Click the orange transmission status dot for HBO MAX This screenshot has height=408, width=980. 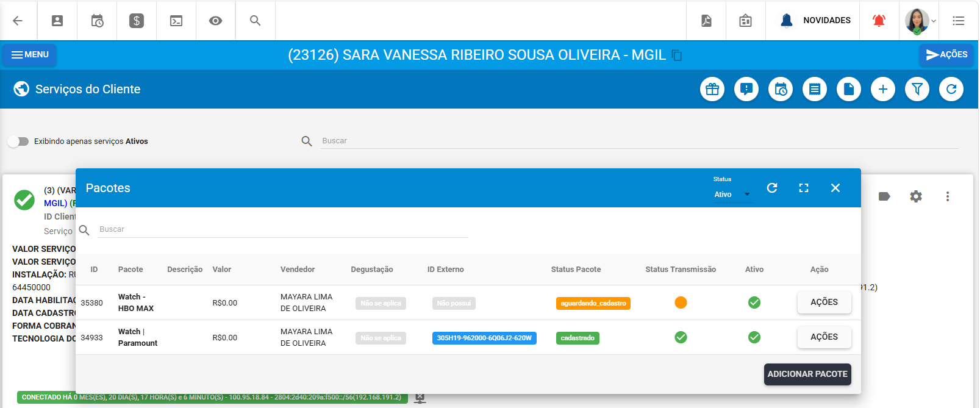coord(681,302)
